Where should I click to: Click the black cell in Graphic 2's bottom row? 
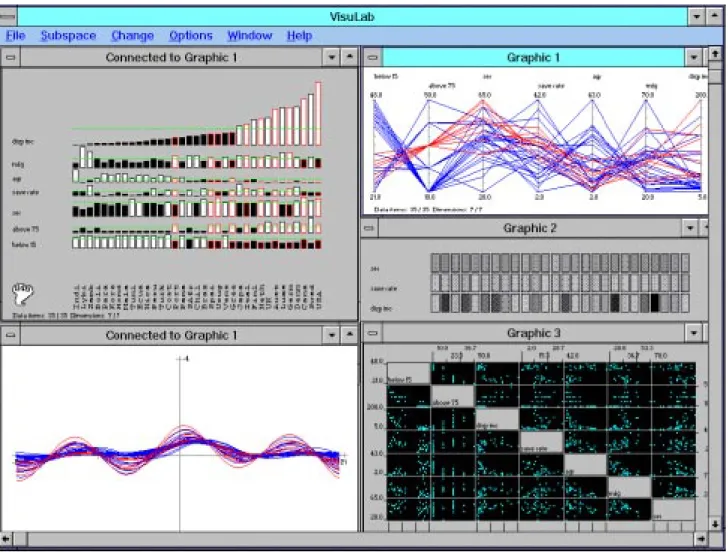point(655,303)
